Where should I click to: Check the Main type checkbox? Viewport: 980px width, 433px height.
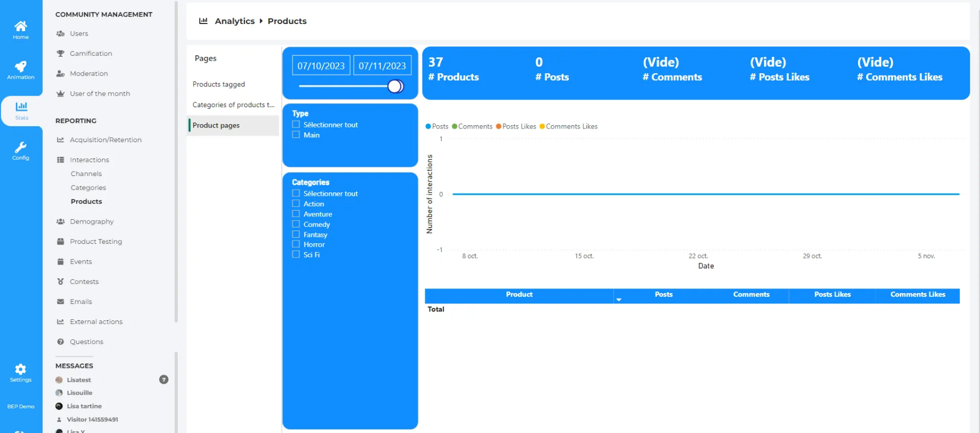tap(296, 135)
